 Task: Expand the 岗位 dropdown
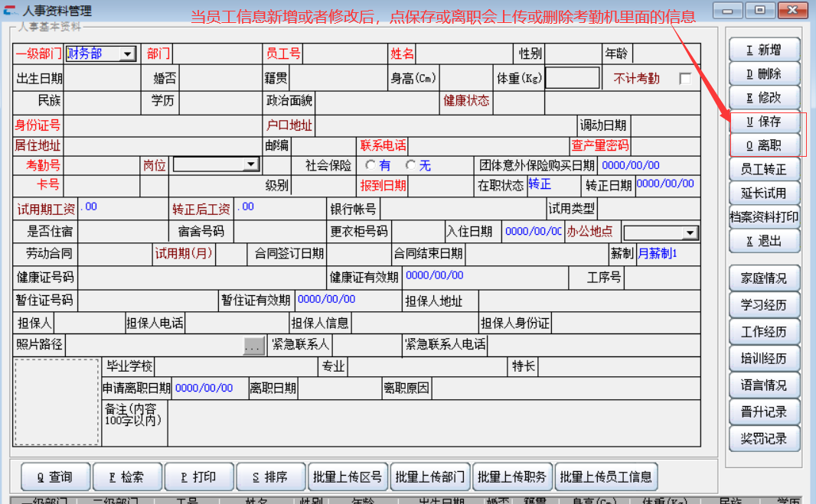coord(251,165)
